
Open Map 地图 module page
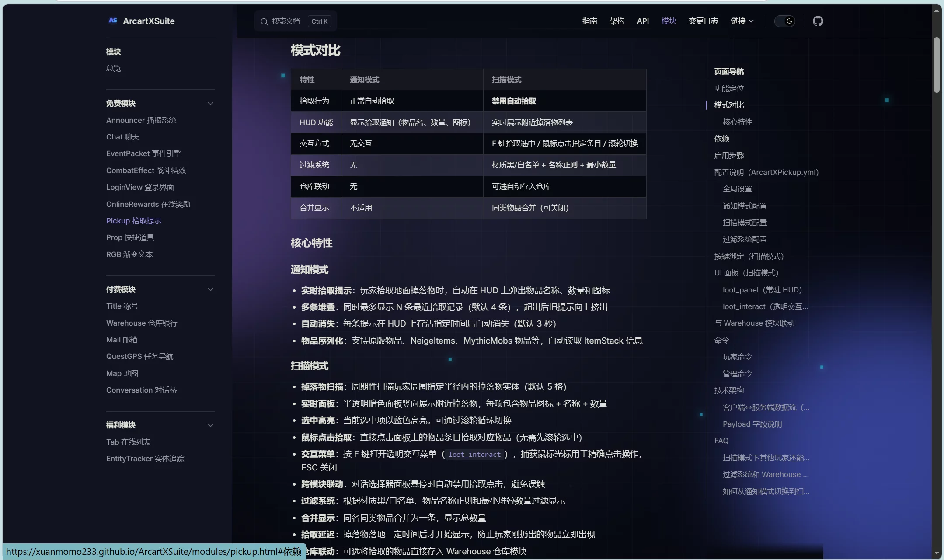pyautogui.click(x=122, y=373)
